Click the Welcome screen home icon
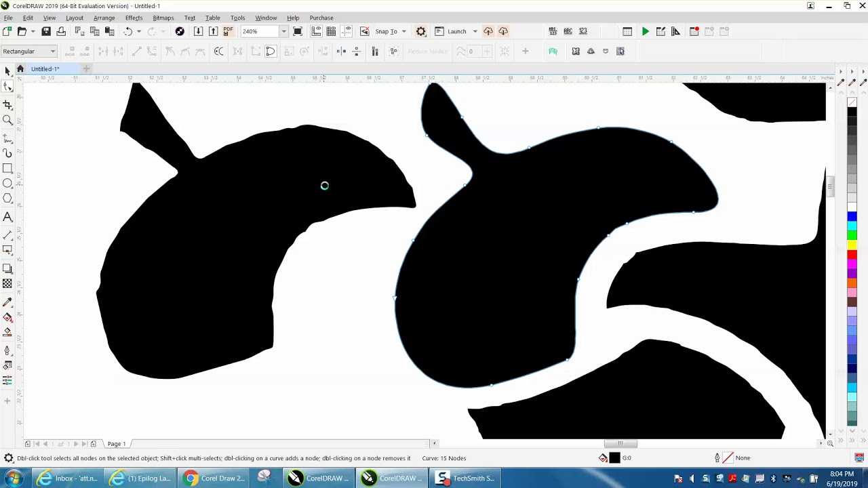This screenshot has height=488, width=868. pyautogui.click(x=20, y=68)
